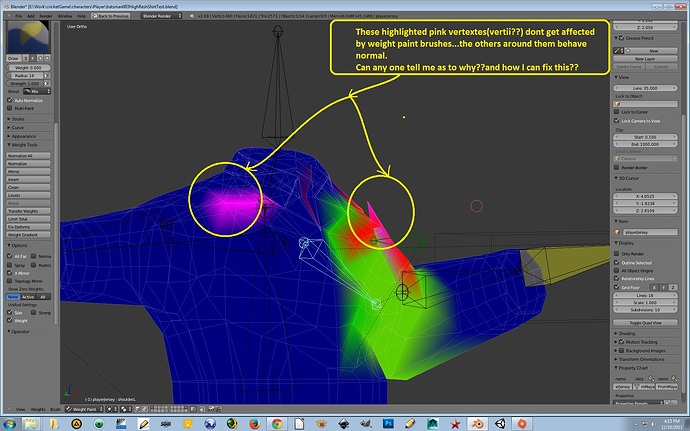690x431 pixels.
Task: Open the Weight Paint mode dropdown
Action: [84, 409]
